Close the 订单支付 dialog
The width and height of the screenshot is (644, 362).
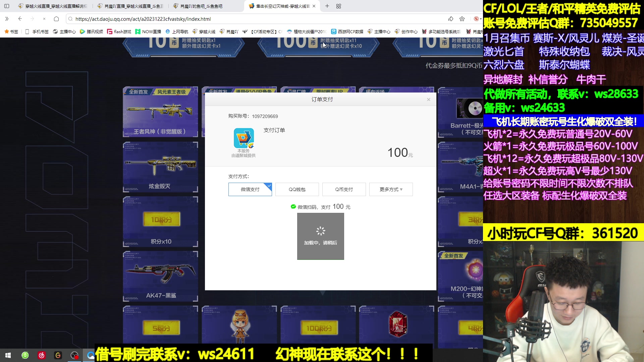[x=428, y=99]
